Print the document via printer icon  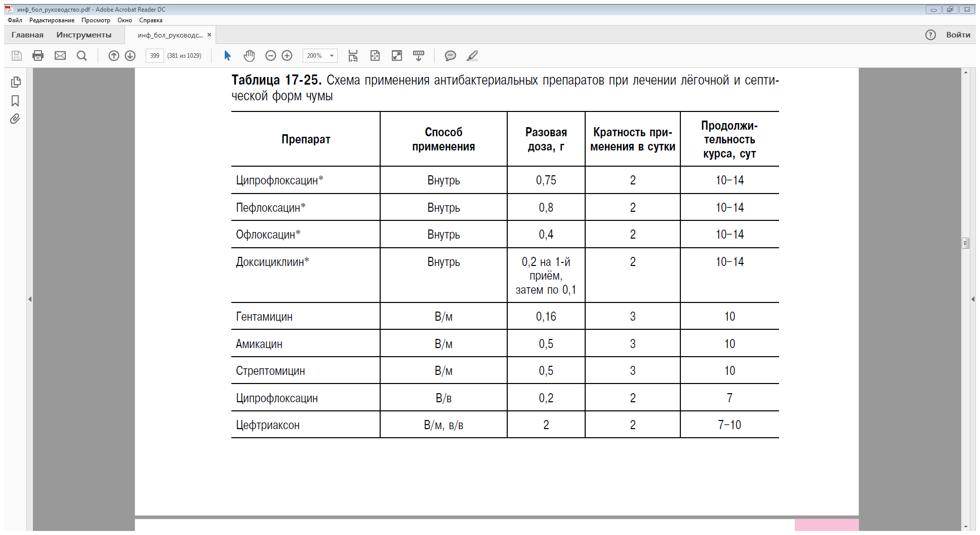(x=38, y=56)
